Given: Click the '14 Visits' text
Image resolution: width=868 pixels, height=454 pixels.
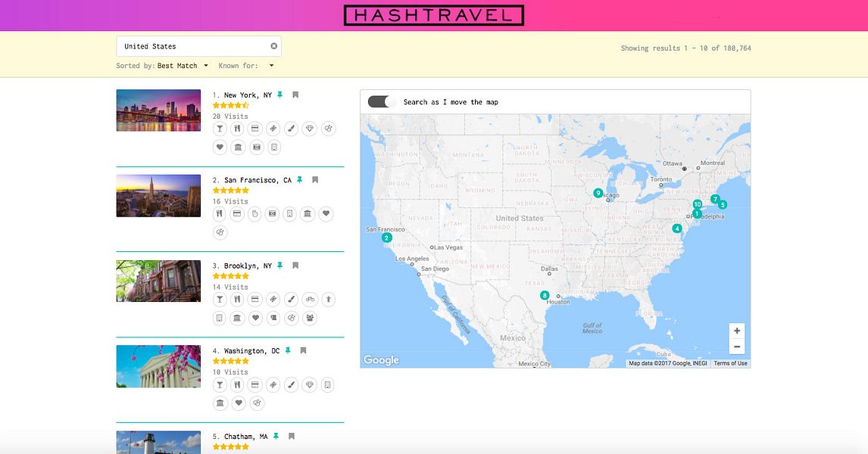Looking at the screenshot, I should point(230,287).
